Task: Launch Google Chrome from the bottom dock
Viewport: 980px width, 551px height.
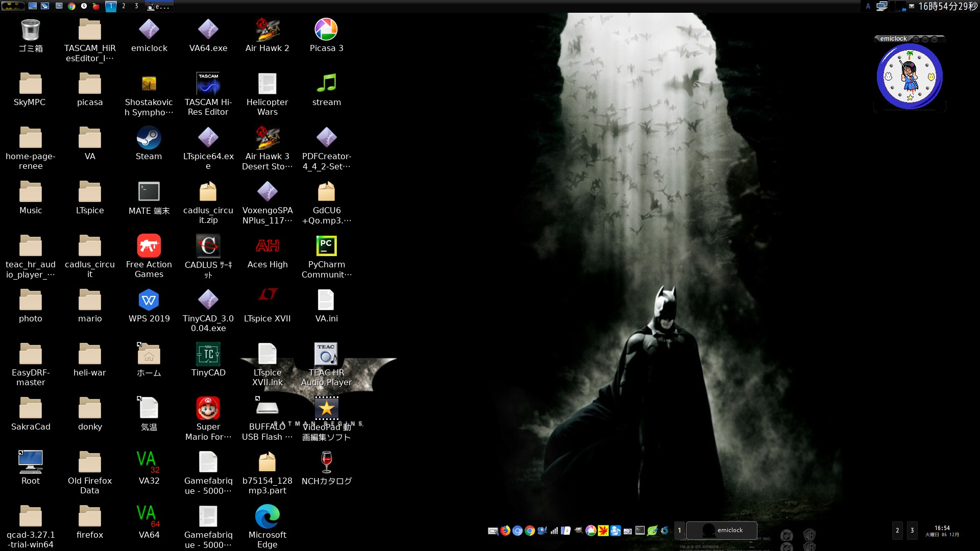Action: point(529,531)
